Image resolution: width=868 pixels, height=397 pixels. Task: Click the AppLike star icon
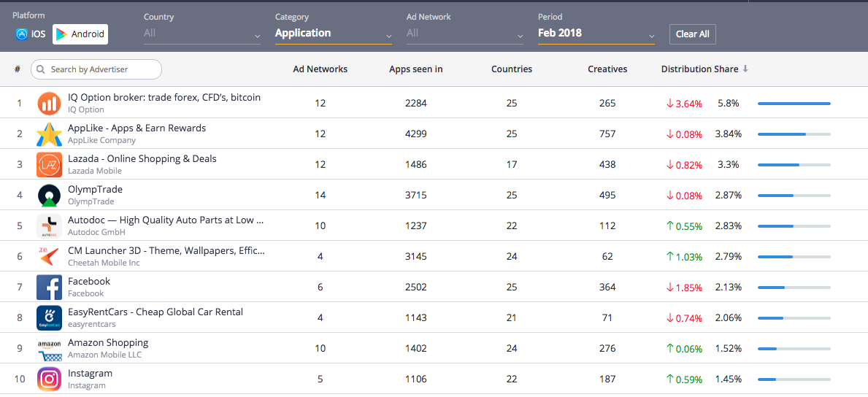49,134
